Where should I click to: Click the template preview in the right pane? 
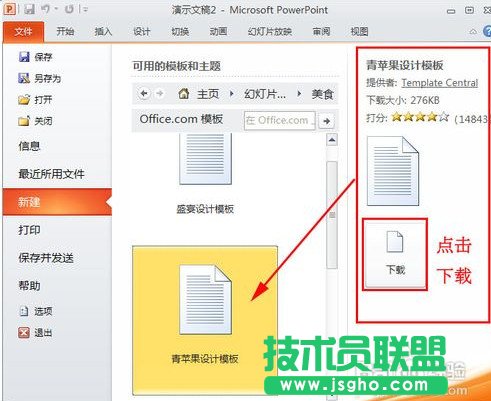tap(393, 171)
